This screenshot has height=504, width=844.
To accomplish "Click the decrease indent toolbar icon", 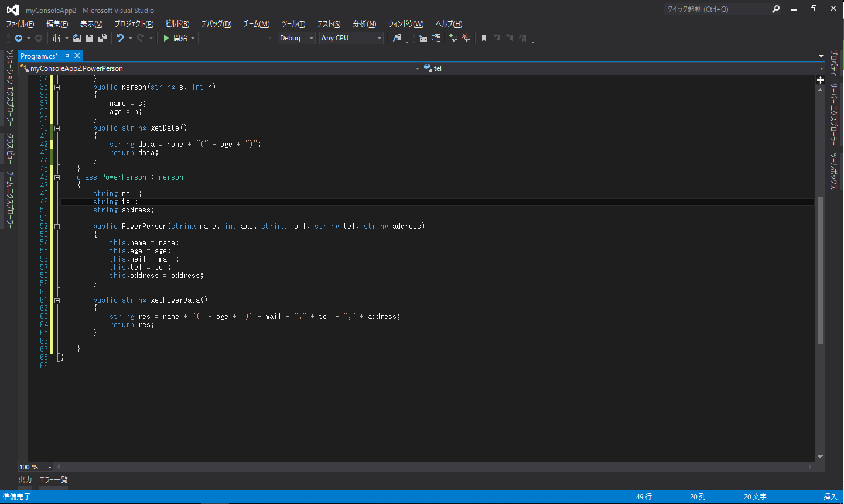I will point(423,38).
